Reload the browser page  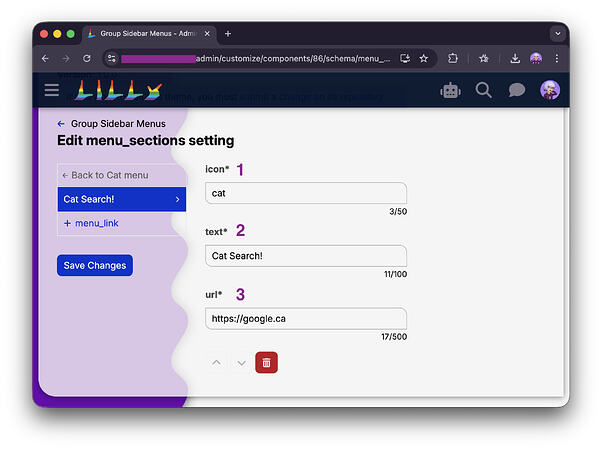(87, 58)
